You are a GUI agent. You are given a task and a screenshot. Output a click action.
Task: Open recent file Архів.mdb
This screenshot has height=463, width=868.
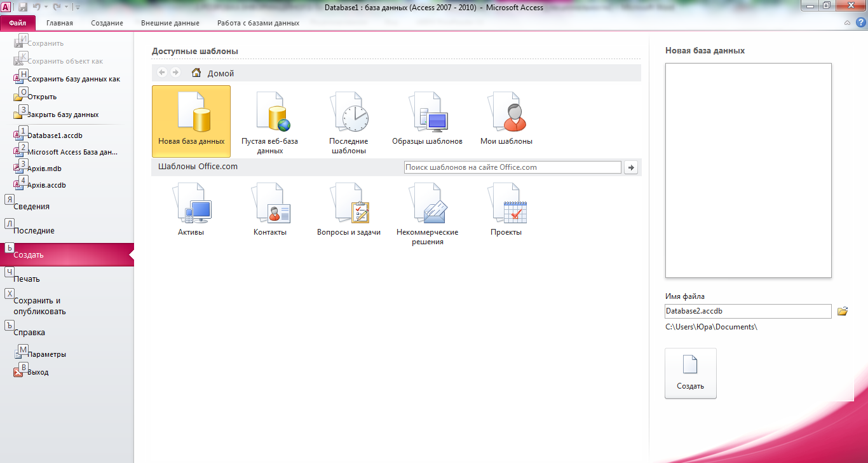(x=37, y=169)
